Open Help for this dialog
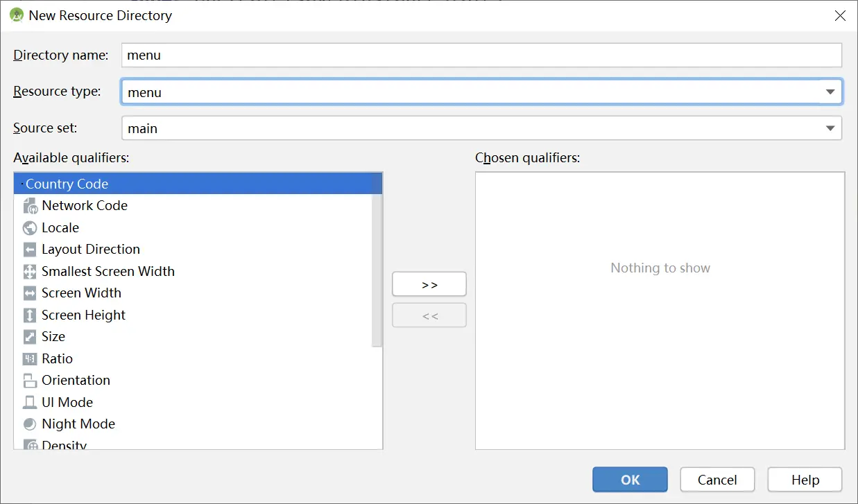 (x=805, y=480)
